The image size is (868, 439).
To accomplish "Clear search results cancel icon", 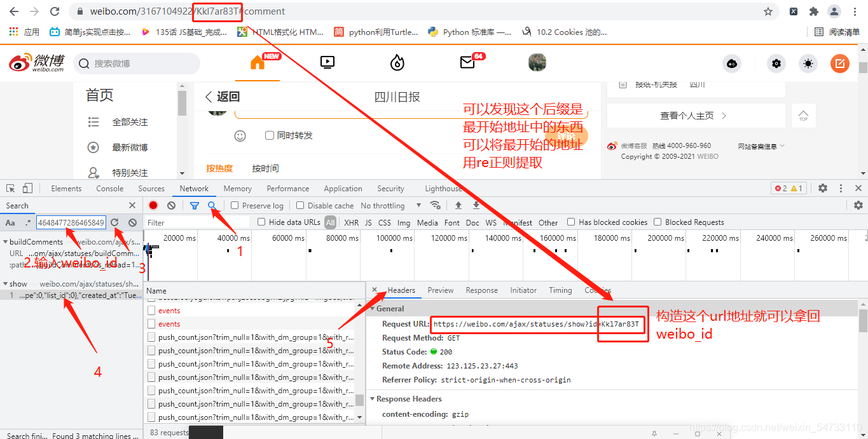I will [132, 222].
